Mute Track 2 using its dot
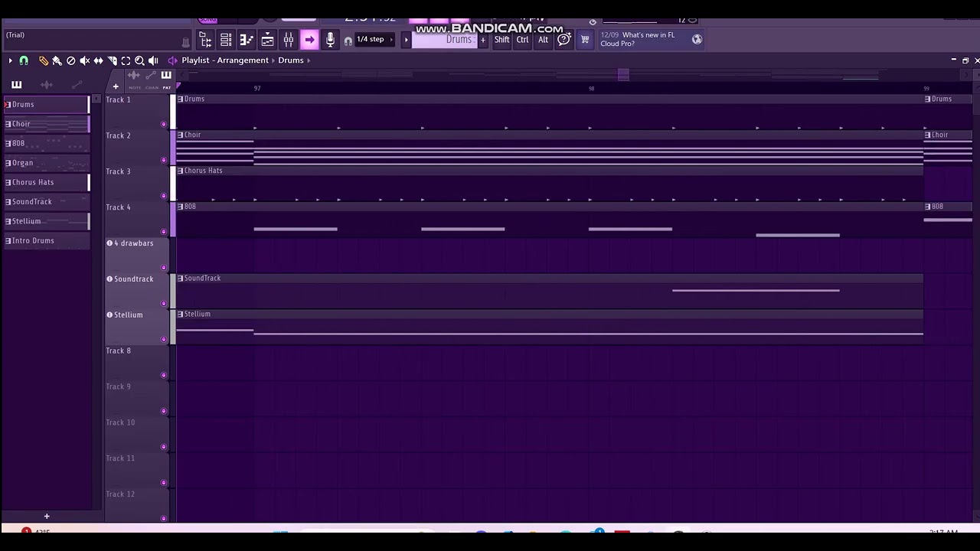This screenshot has height=551, width=980. click(x=164, y=160)
